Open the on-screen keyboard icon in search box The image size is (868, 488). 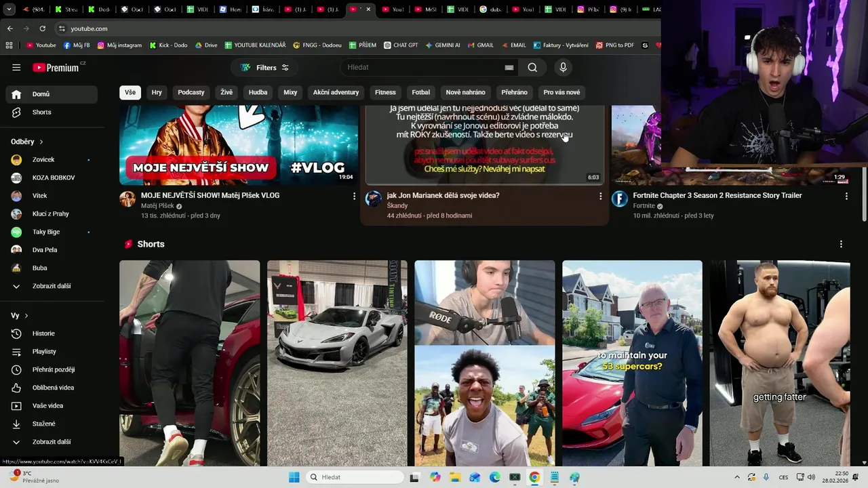[509, 67]
